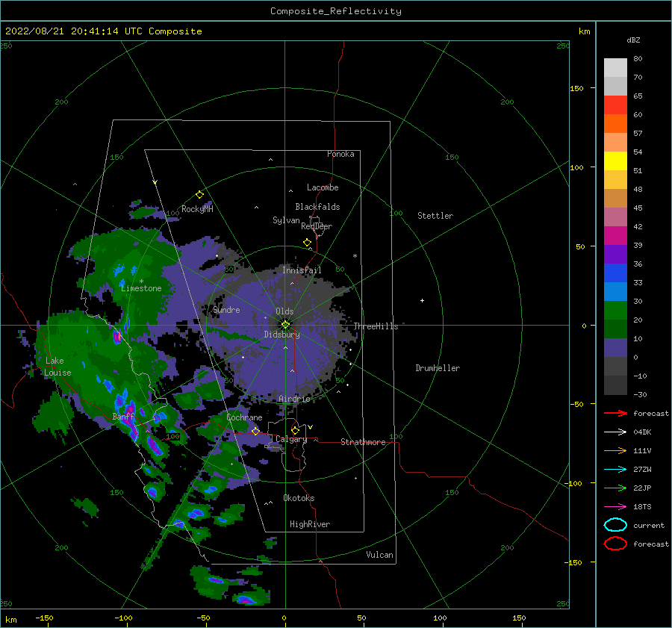
Task: Click the yellow diamond marker beside RockyMH
Action: [199, 195]
